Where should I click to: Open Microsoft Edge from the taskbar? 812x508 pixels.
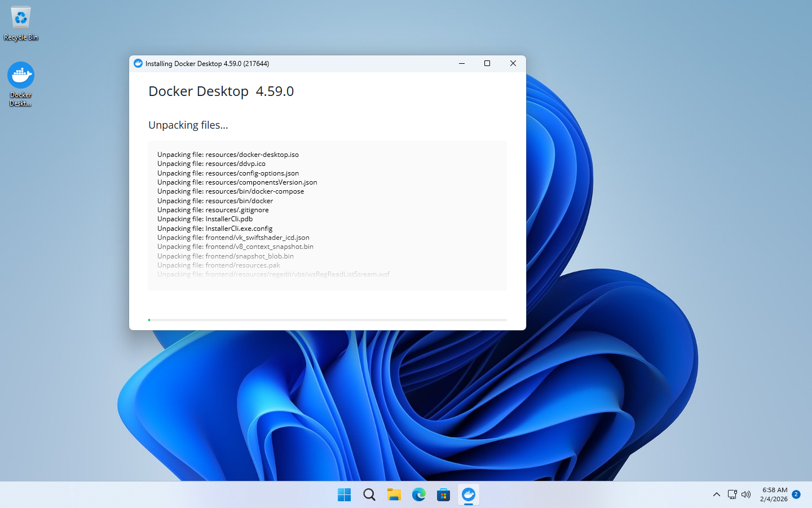coord(418,495)
